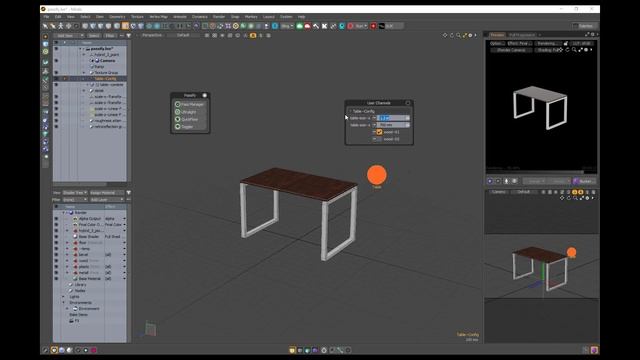
Task: Close the User Channels panel
Action: coord(407,103)
